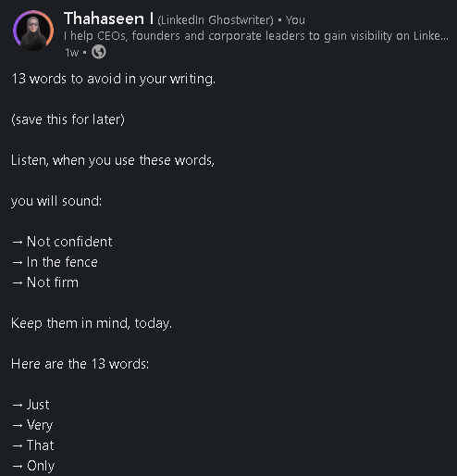Click the 'Keep them in mind, today' line
Screen dimensions: 457x476
pos(92,323)
